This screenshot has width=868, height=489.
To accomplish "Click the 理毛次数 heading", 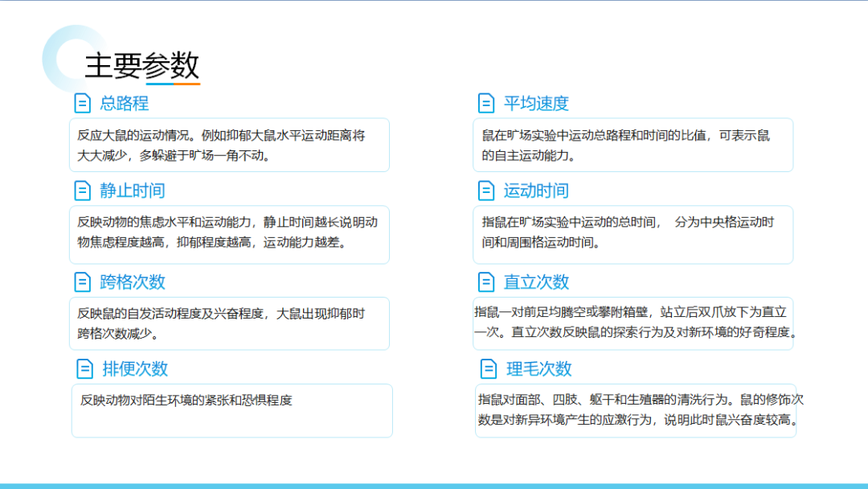I will (538, 368).
